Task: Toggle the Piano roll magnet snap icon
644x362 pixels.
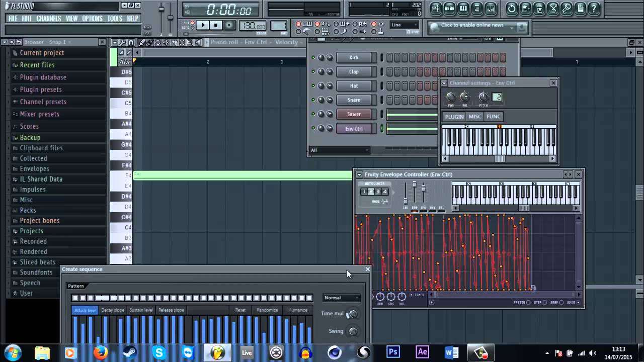Action: [x=131, y=42]
